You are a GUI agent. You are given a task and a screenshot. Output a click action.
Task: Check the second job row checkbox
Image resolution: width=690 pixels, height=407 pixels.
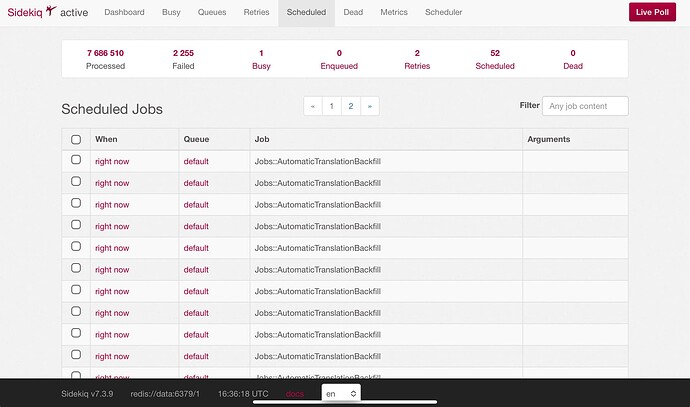pyautogui.click(x=76, y=181)
